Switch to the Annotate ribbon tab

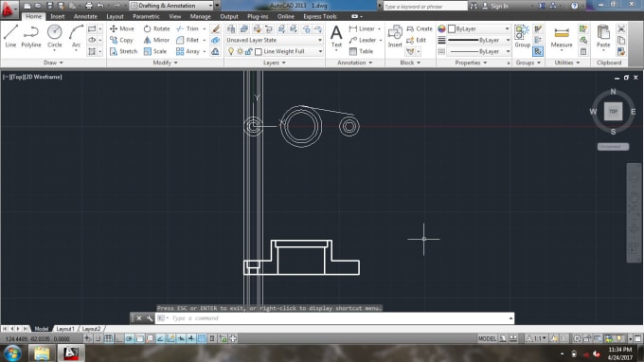coord(85,16)
